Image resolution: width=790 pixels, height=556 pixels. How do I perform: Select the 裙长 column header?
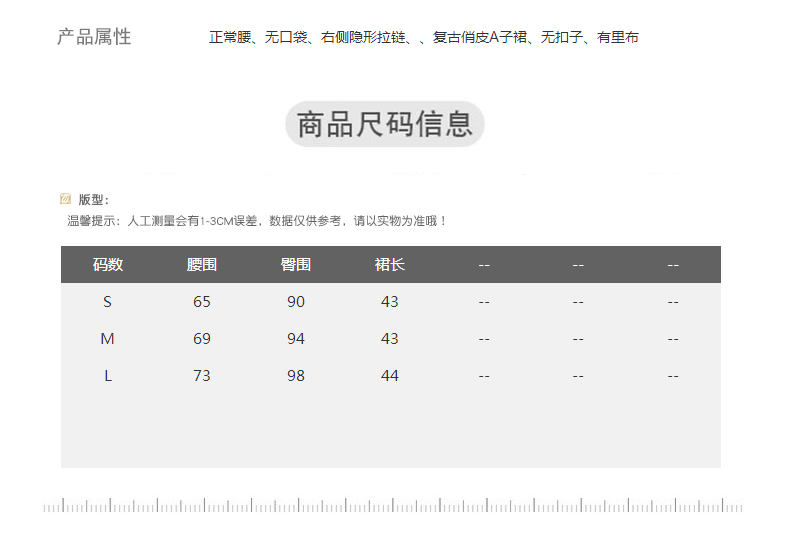390,265
